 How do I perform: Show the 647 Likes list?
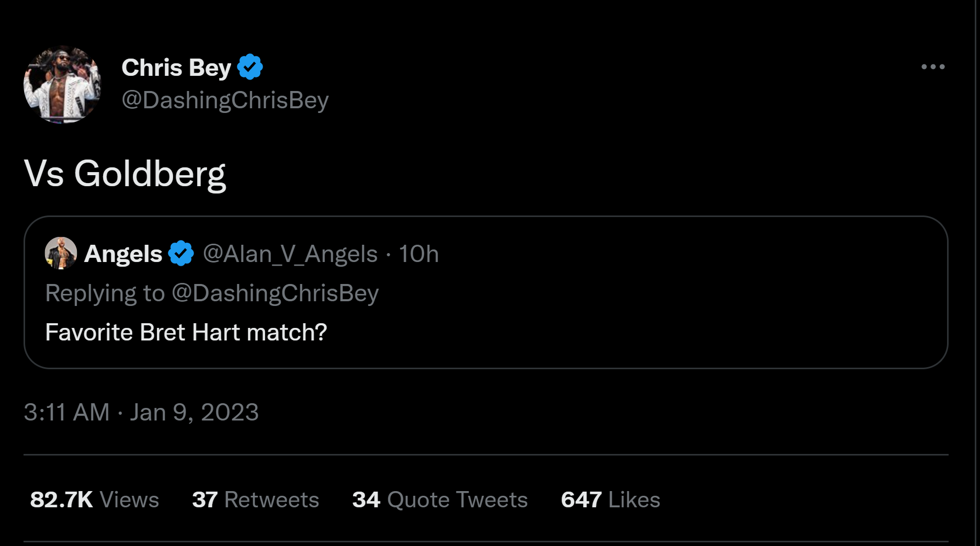tap(610, 499)
